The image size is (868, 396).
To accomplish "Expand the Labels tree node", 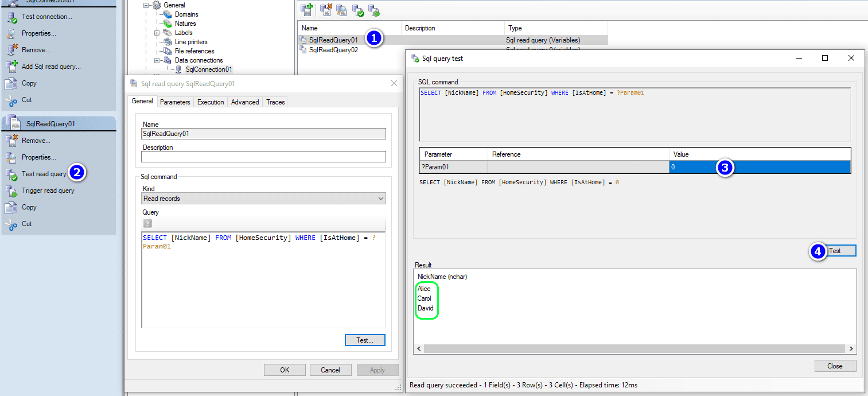I will pyautogui.click(x=157, y=33).
